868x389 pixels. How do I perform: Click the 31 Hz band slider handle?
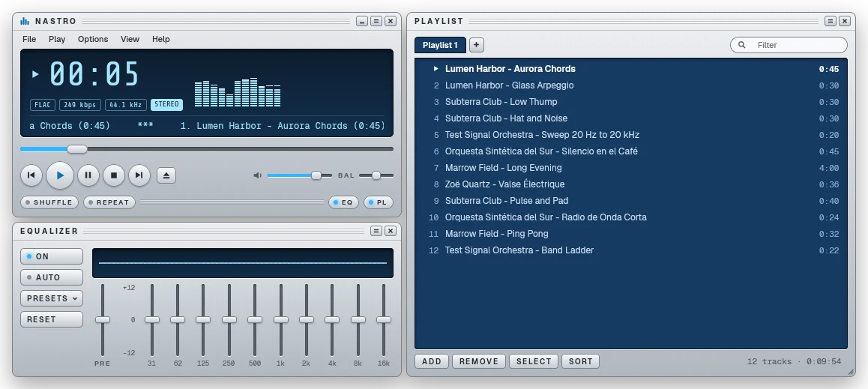pyautogui.click(x=152, y=320)
